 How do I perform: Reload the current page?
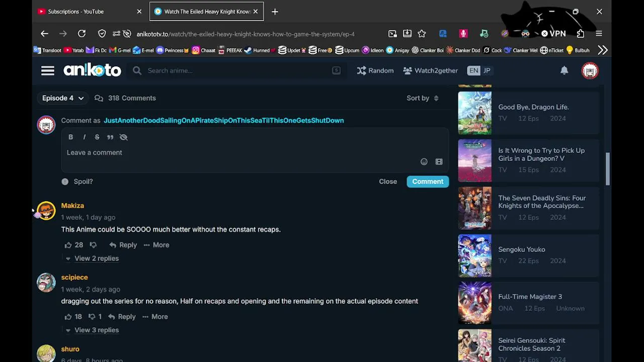click(82, 34)
